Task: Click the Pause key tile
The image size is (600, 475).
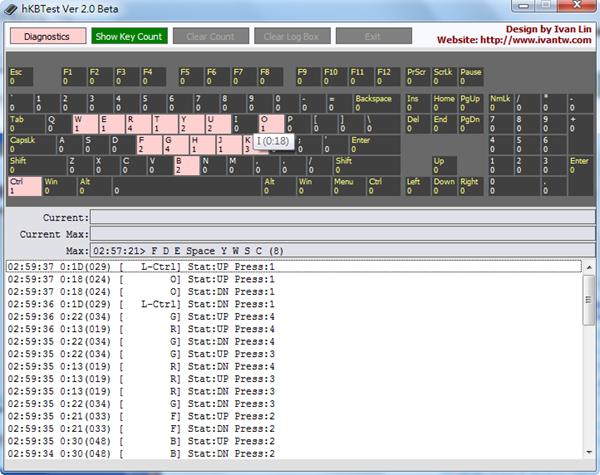Action: coord(471,76)
